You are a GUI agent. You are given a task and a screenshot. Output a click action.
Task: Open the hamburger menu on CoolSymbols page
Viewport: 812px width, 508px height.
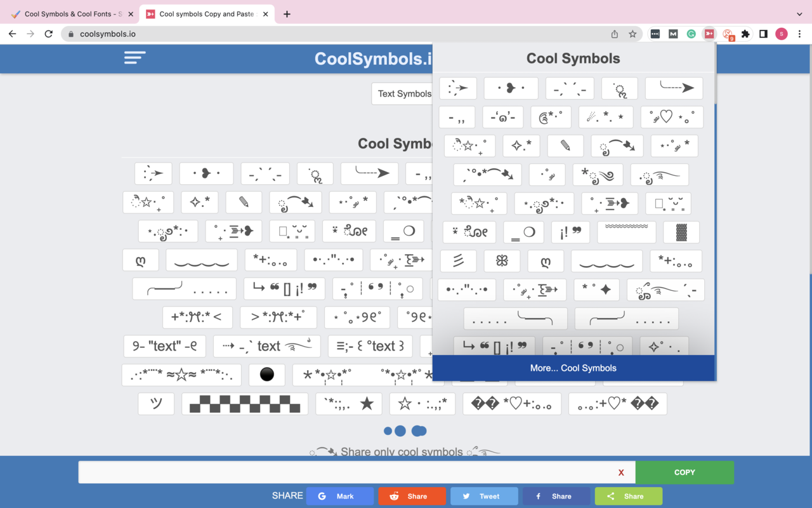(x=135, y=58)
